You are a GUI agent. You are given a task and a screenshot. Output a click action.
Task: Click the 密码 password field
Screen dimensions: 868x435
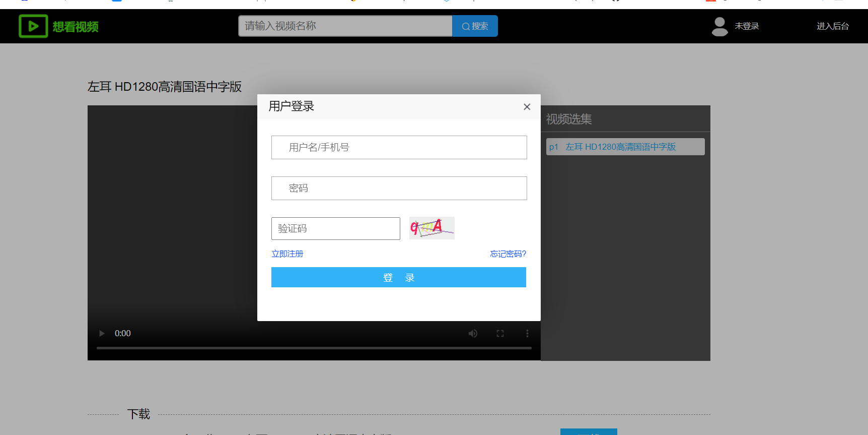[x=399, y=188]
